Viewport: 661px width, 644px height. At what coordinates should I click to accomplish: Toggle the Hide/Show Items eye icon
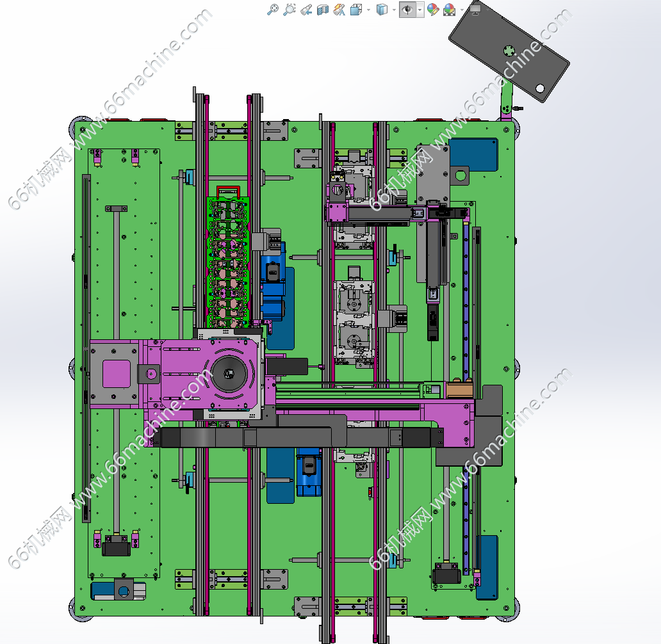(x=407, y=10)
